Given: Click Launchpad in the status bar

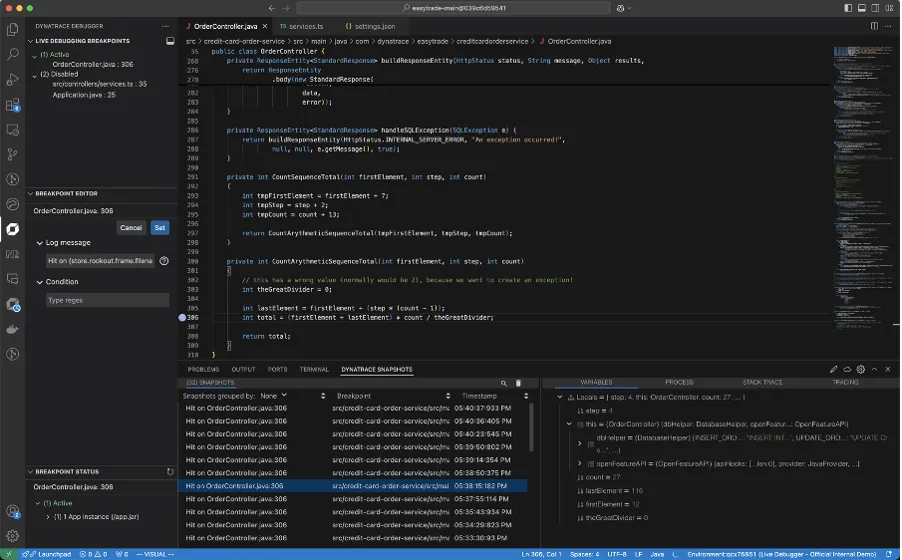Looking at the screenshot, I should (x=49, y=554).
